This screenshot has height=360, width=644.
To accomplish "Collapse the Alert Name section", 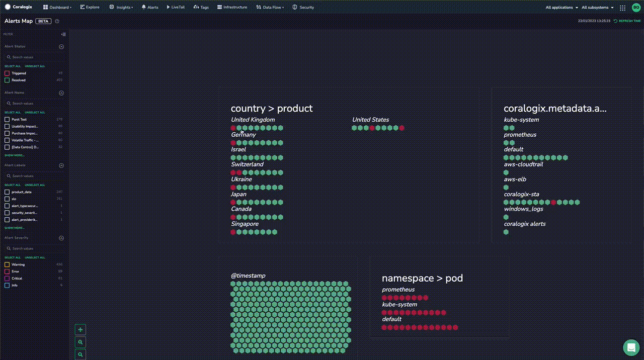I will click(61, 93).
